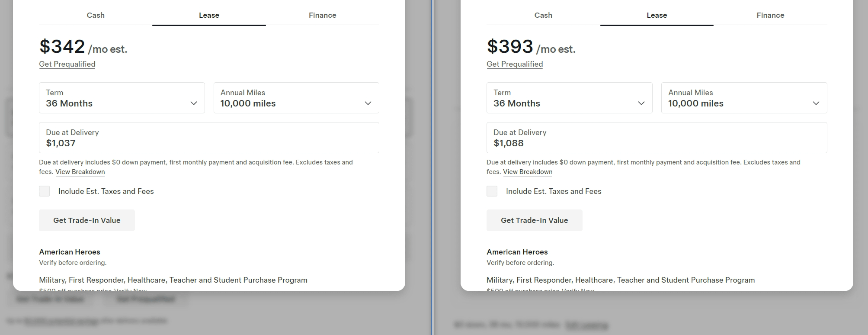Open Term dropdown chevron in left panel
The image size is (868, 335).
point(193,103)
